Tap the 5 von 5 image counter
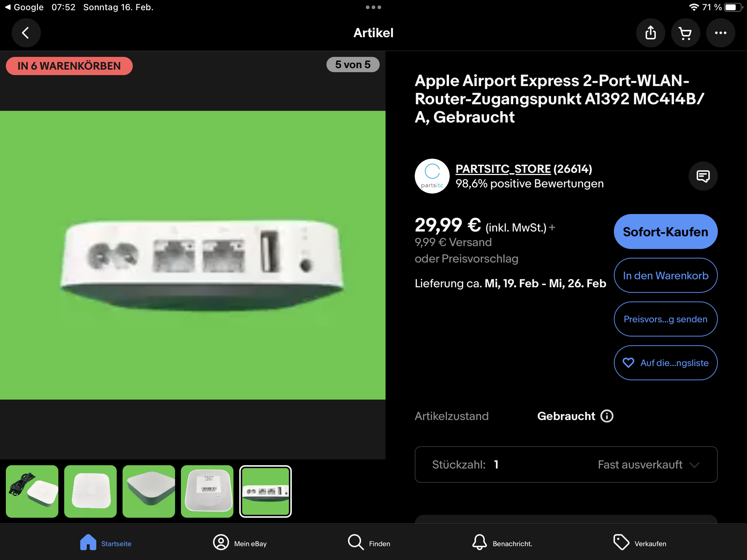Image resolution: width=747 pixels, height=560 pixels. click(353, 65)
